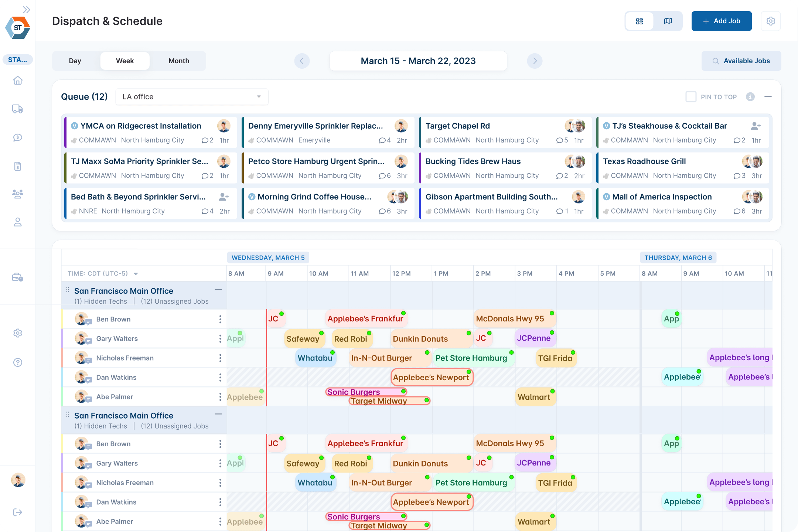Click the logout icon in sidebar
The height and width of the screenshot is (532, 798).
coord(18,512)
